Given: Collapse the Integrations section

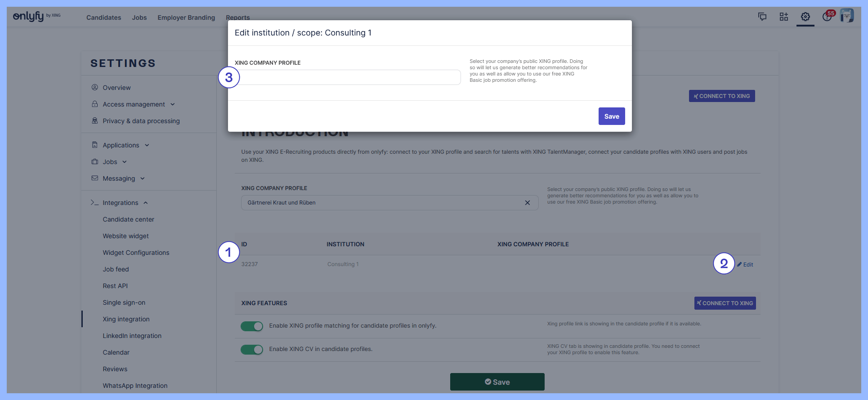Looking at the screenshot, I should tap(121, 203).
